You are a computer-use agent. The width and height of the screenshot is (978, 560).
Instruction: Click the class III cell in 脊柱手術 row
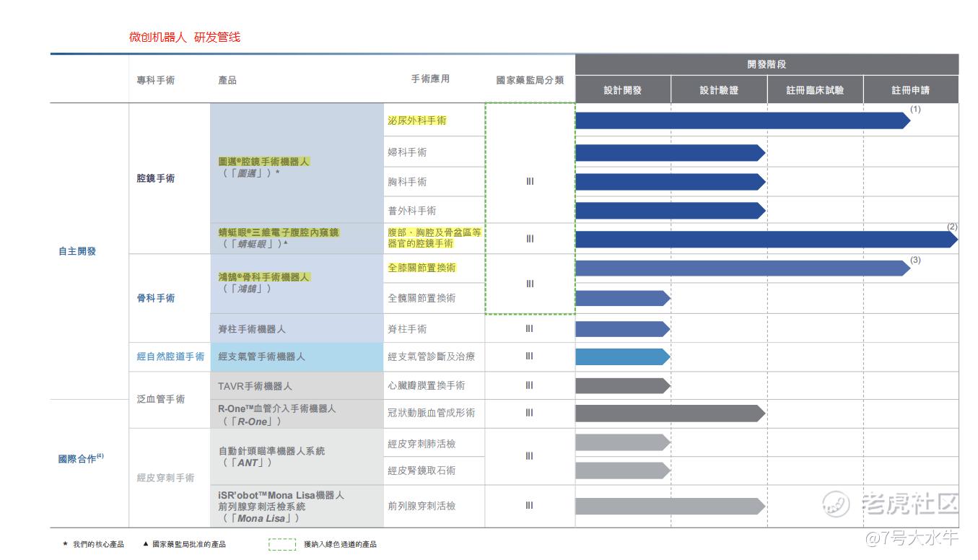530,329
